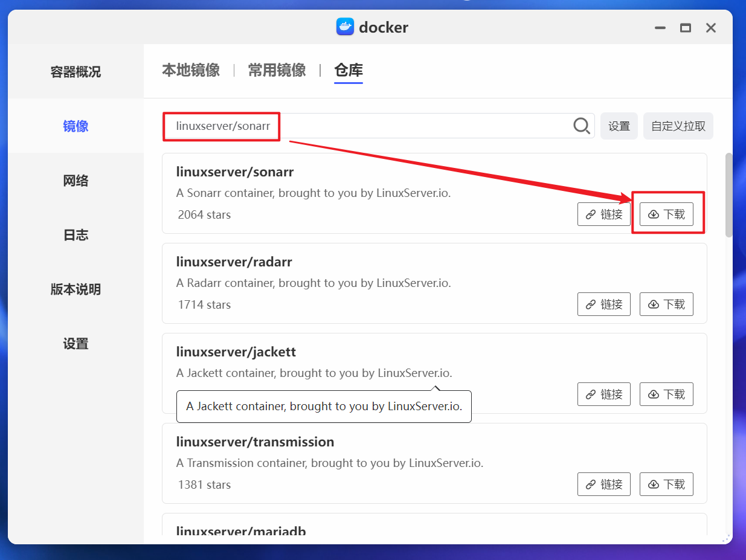Select the 仓库 tab
This screenshot has width=746, height=560.
(349, 70)
